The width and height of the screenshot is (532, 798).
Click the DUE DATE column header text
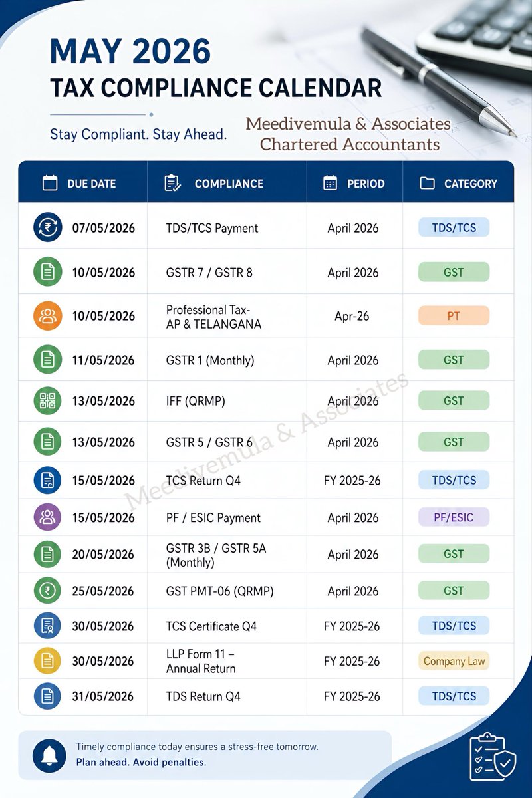92,184
